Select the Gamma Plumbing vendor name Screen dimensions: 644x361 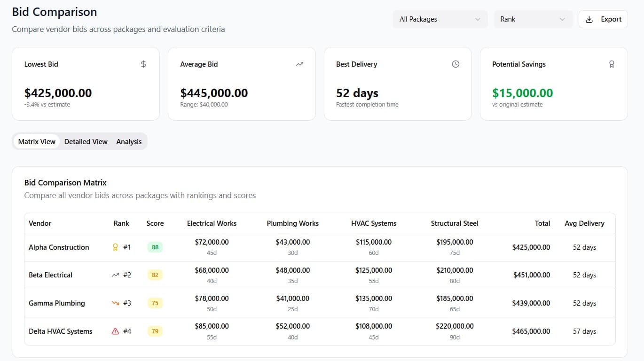pyautogui.click(x=57, y=303)
